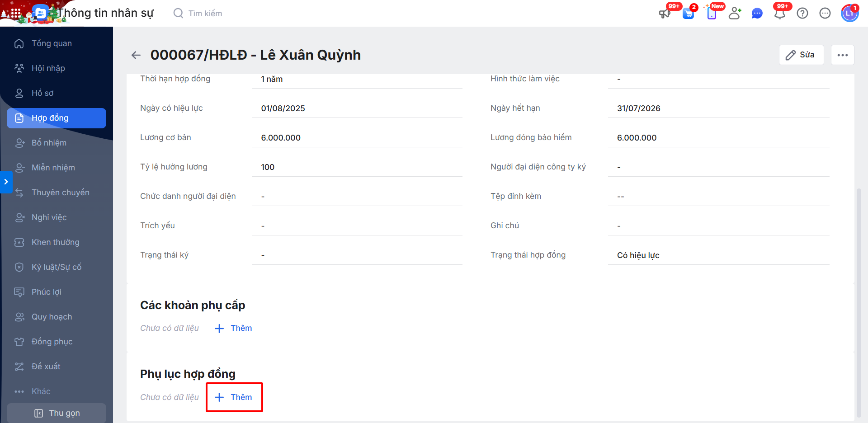
Task: Open the blue chat bubble icon
Action: pyautogui.click(x=757, y=14)
